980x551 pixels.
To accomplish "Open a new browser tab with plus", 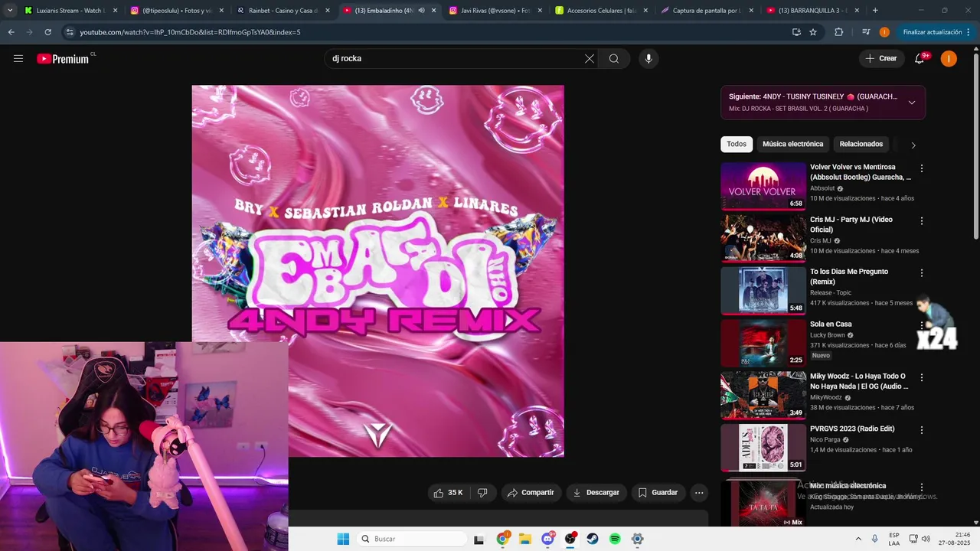I will pos(875,11).
